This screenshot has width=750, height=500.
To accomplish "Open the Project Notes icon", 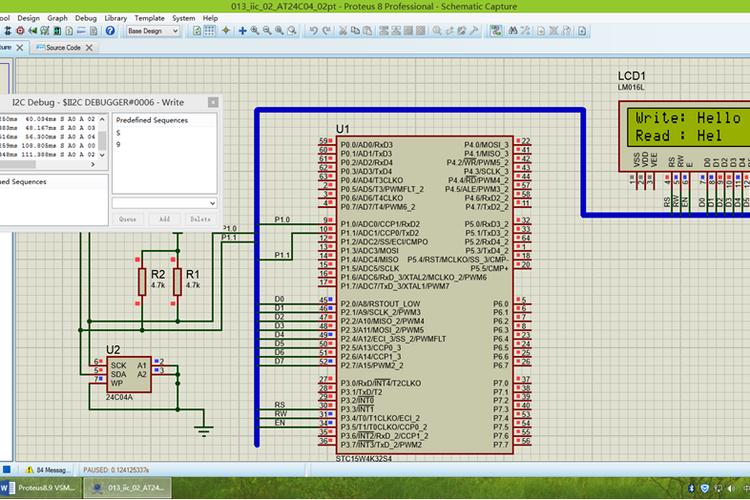I will point(94,31).
